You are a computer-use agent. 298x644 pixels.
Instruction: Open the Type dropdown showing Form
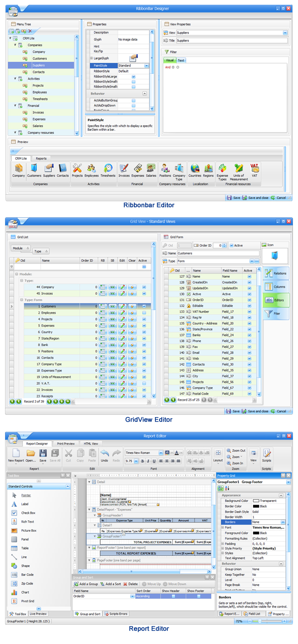point(252,261)
